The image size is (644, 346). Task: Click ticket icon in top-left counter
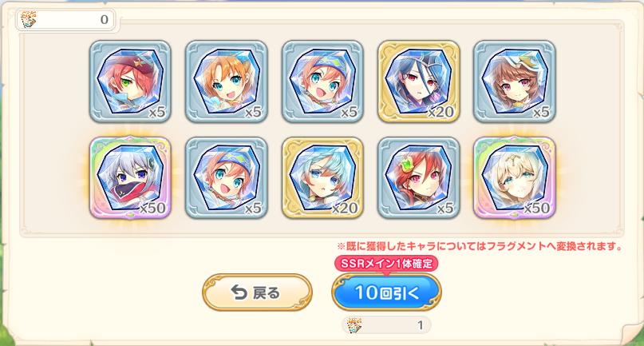27,19
